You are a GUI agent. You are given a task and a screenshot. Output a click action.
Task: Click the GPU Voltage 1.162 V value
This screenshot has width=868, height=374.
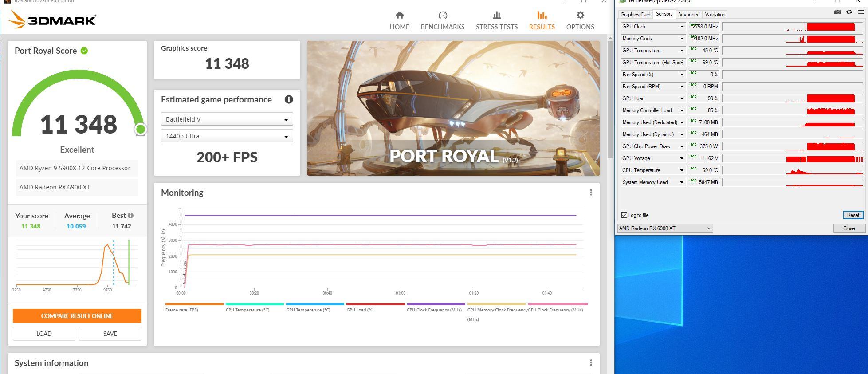(x=704, y=158)
